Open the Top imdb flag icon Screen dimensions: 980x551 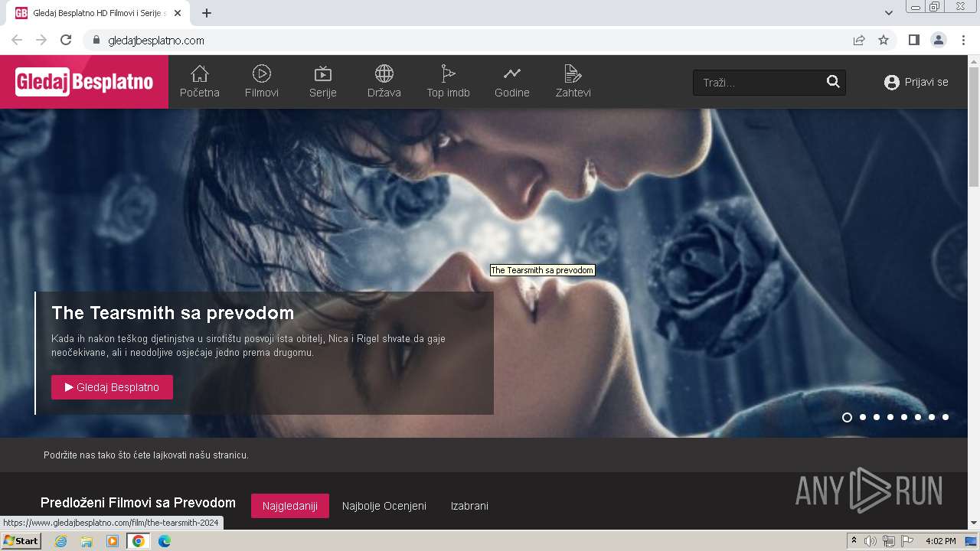449,73
